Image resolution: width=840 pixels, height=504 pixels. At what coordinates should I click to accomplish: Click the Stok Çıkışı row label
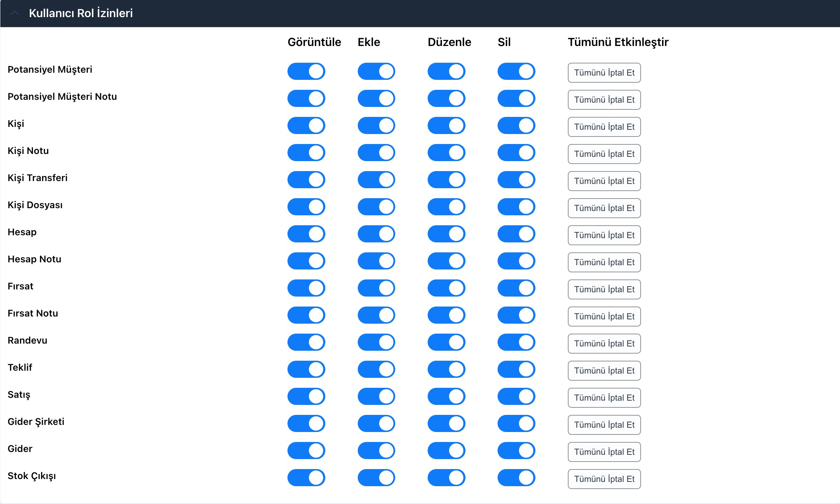coord(32,476)
